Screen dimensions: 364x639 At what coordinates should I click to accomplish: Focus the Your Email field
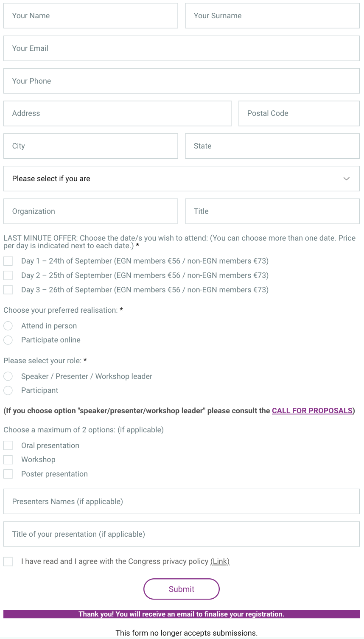[182, 48]
